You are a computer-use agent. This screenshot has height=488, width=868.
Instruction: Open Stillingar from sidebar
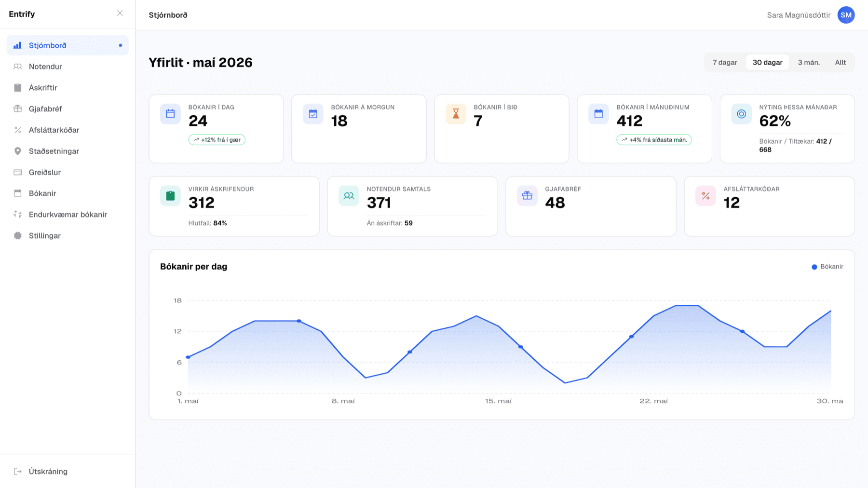[x=68, y=236]
